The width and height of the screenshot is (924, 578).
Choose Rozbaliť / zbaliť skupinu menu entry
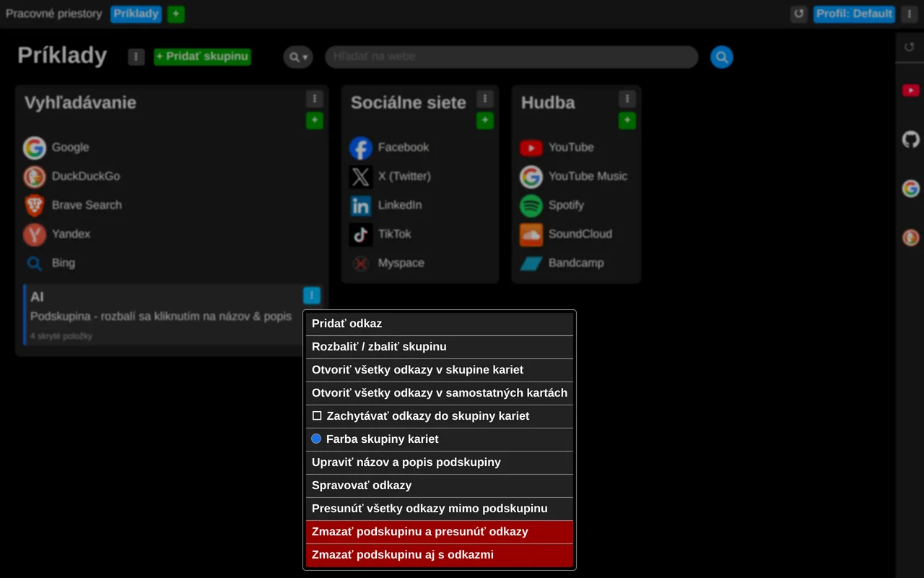point(439,347)
